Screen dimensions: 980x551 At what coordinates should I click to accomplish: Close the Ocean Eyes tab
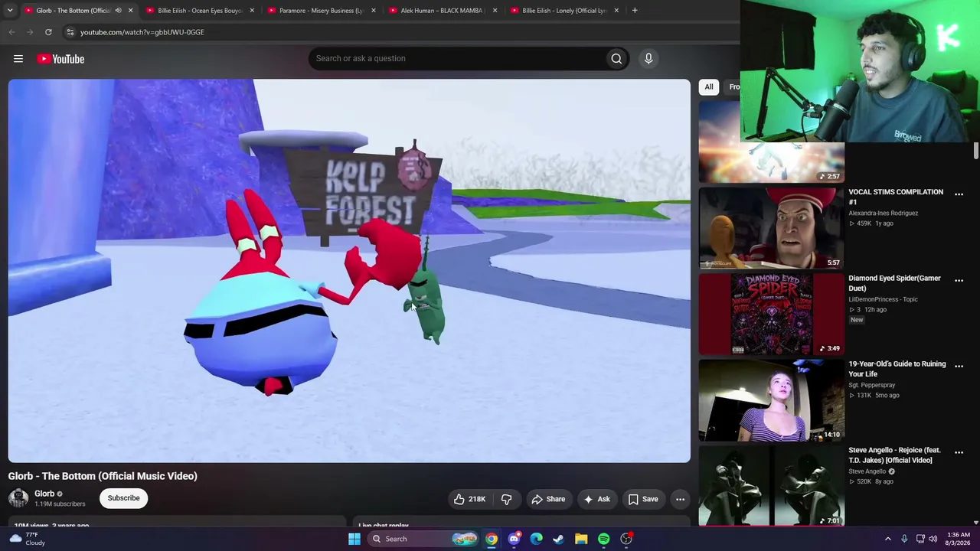point(252,11)
